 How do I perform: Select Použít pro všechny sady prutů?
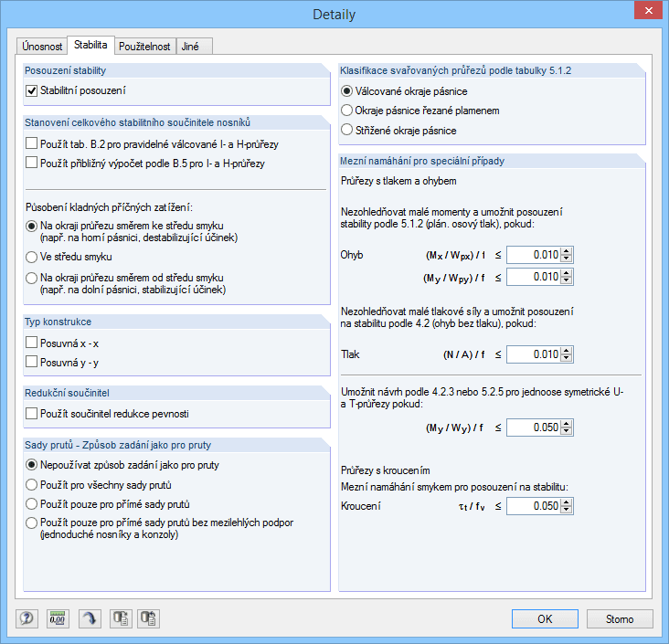click(32, 485)
